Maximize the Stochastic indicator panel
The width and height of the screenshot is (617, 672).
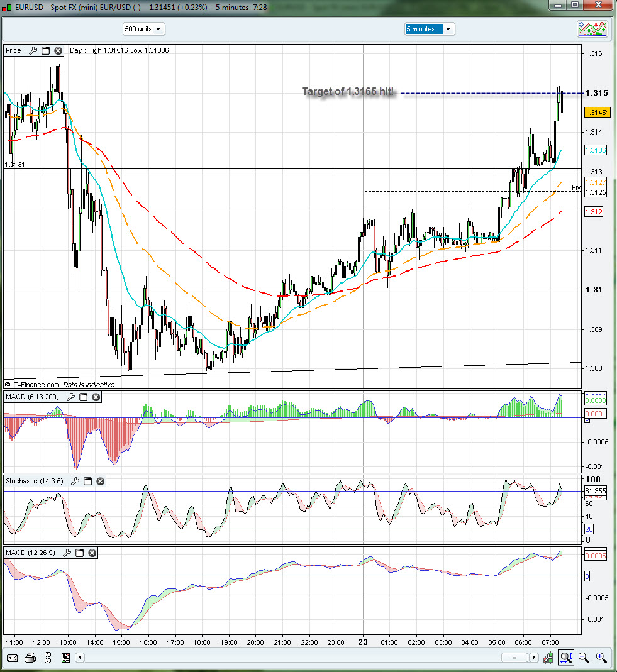coord(87,482)
